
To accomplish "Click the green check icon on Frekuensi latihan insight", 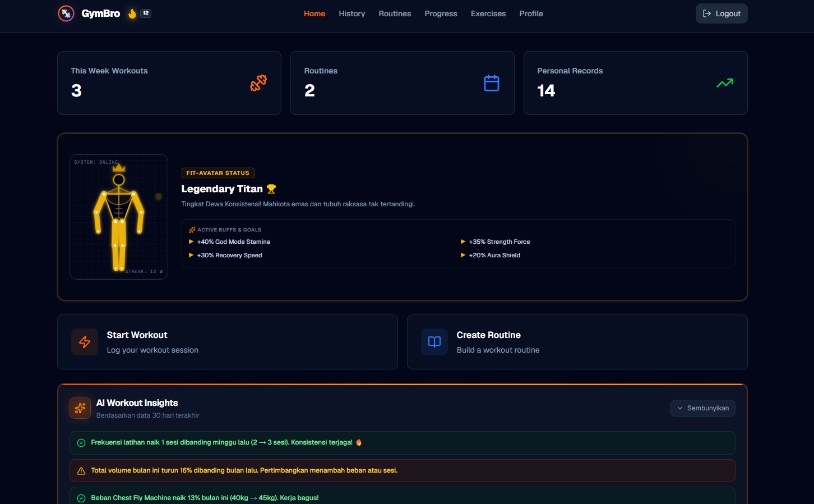I will click(81, 443).
